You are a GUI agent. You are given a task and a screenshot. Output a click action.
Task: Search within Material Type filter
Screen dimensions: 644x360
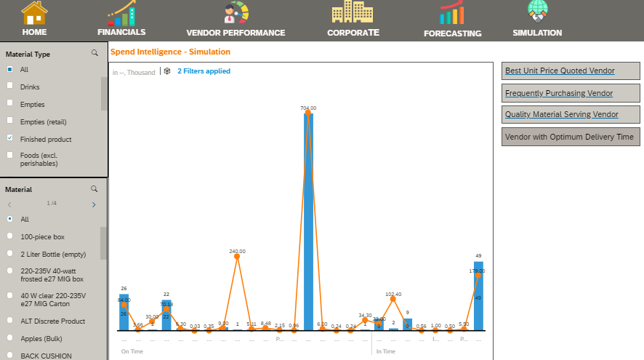coord(94,53)
